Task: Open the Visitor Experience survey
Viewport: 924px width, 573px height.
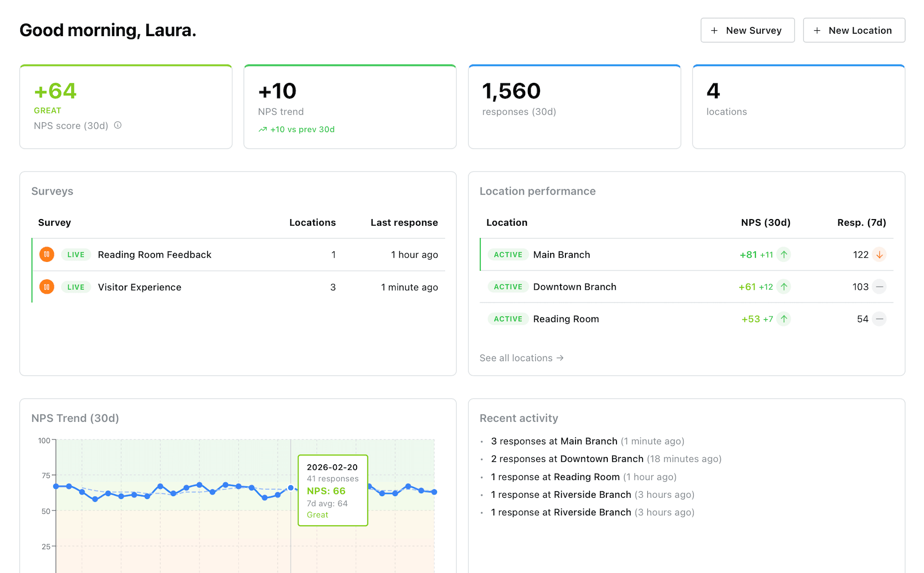Action: 140,287
